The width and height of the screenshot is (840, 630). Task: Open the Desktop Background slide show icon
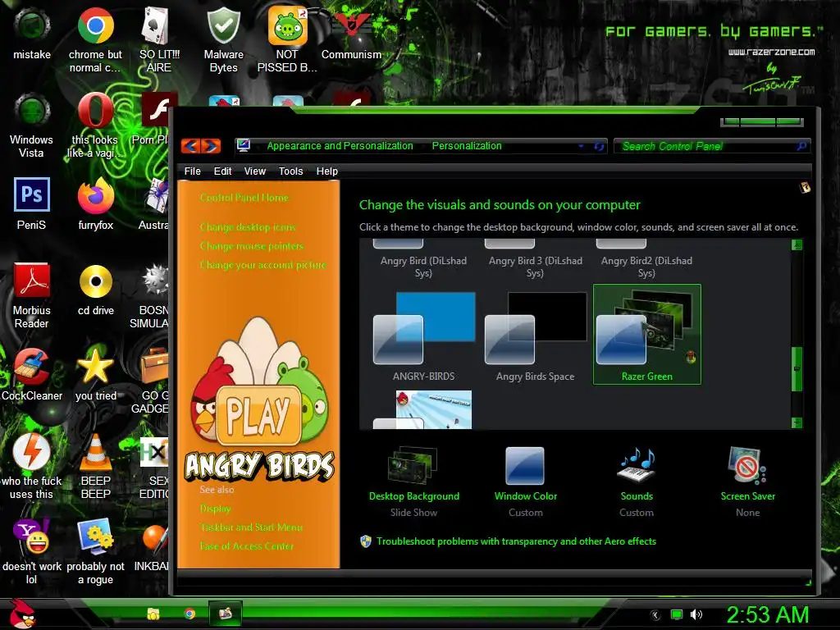coord(413,466)
